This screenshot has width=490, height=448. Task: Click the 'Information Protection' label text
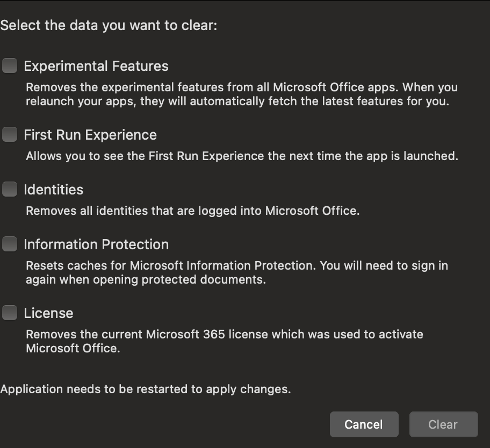[96, 244]
